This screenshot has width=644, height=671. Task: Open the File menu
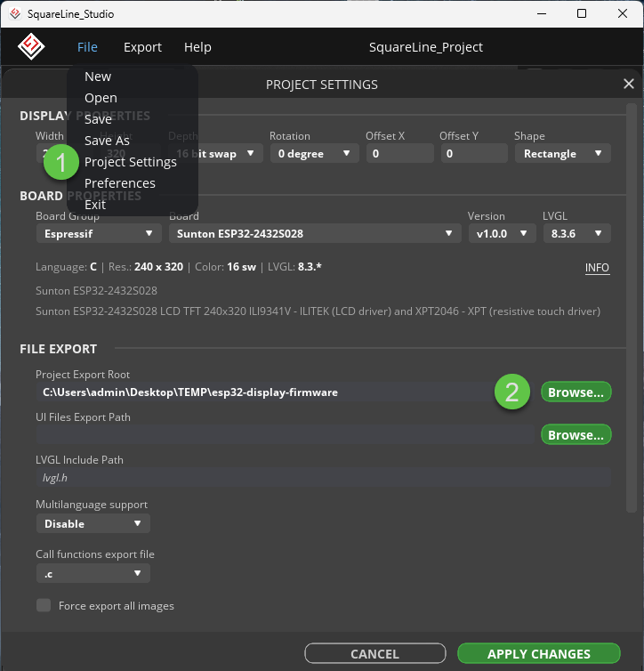point(87,47)
